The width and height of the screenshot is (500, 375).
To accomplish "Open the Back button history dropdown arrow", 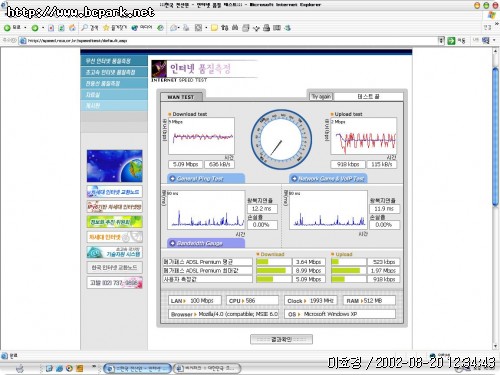I will click(25, 28).
